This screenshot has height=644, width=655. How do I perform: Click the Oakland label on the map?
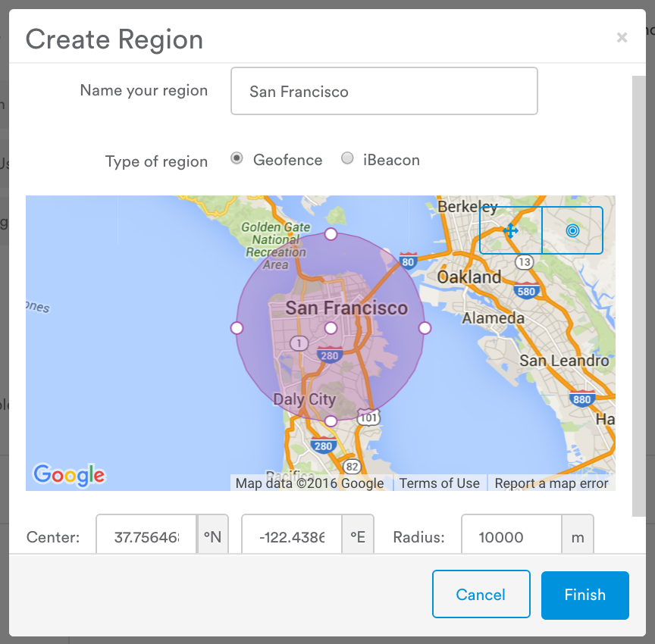tap(469, 277)
